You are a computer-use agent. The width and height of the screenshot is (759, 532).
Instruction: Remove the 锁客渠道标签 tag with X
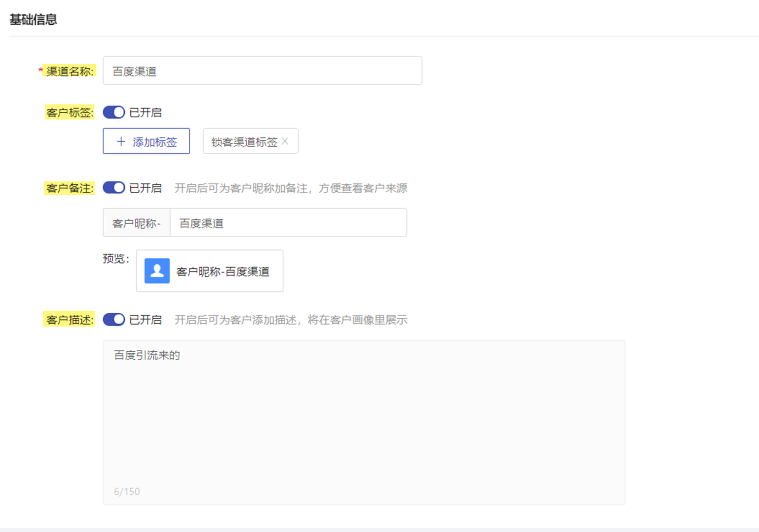click(x=285, y=141)
